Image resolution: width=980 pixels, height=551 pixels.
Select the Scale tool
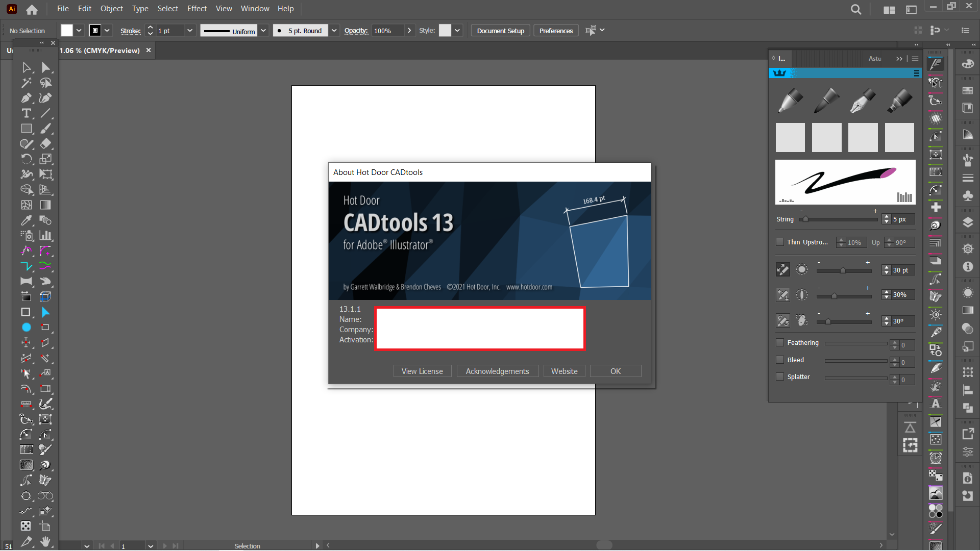pos(45,159)
